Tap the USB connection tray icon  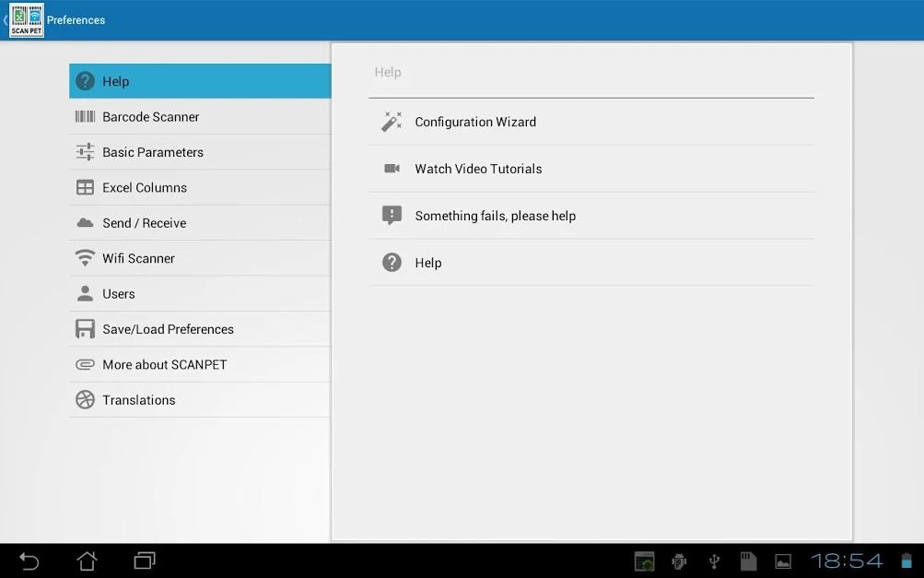click(x=714, y=560)
